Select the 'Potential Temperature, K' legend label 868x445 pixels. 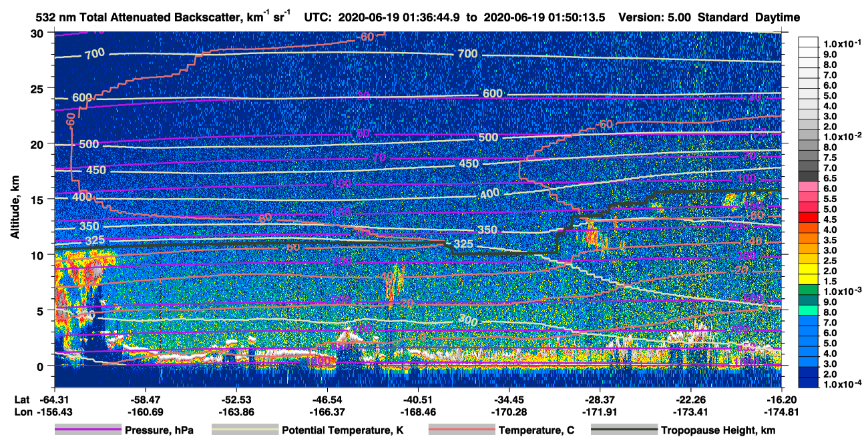click(343, 431)
